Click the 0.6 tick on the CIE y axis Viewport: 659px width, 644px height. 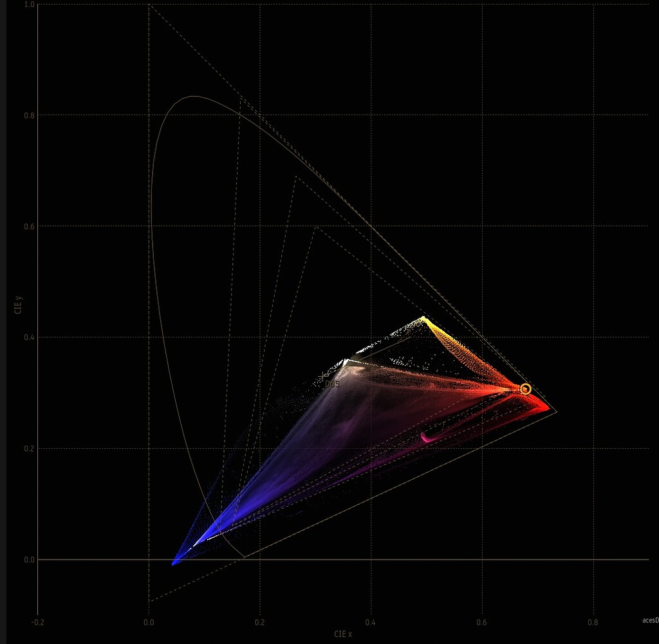[x=30, y=226]
